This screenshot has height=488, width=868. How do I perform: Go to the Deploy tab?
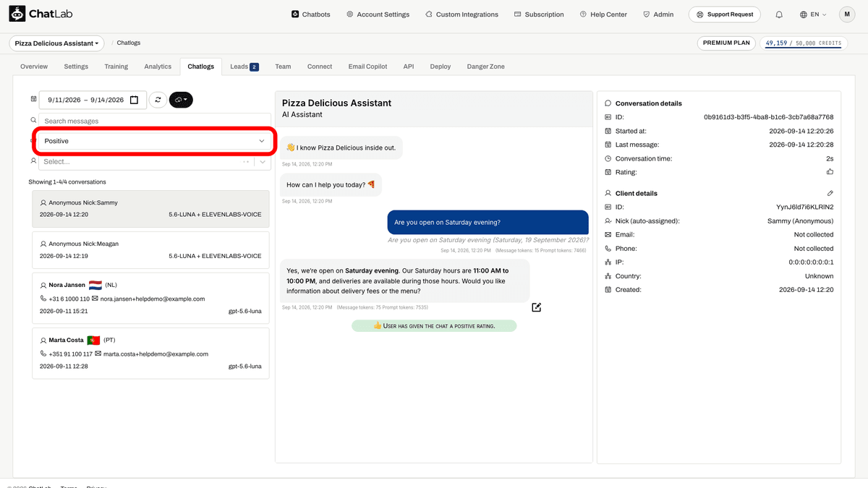441,67
